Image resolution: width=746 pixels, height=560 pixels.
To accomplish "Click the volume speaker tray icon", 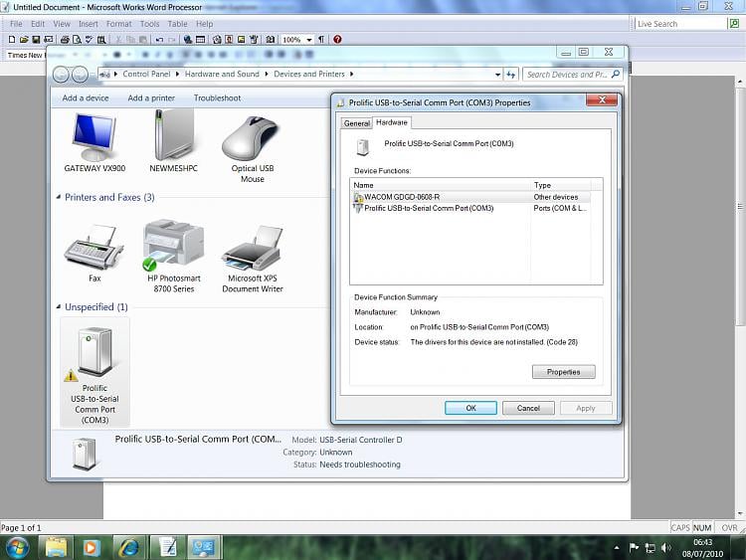I will click(666, 548).
